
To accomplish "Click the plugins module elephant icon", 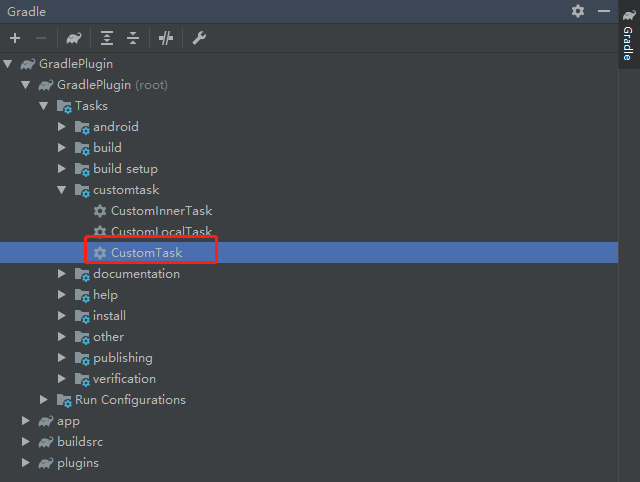I will (46, 463).
